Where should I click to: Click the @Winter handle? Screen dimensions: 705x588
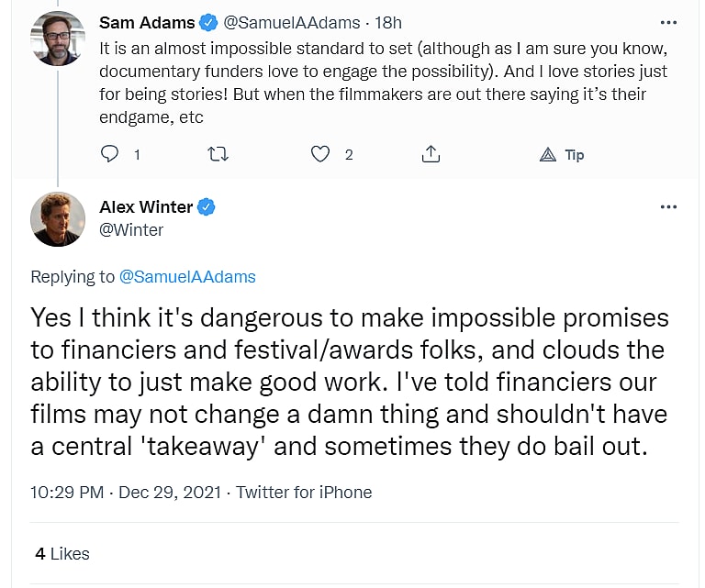[x=131, y=229]
